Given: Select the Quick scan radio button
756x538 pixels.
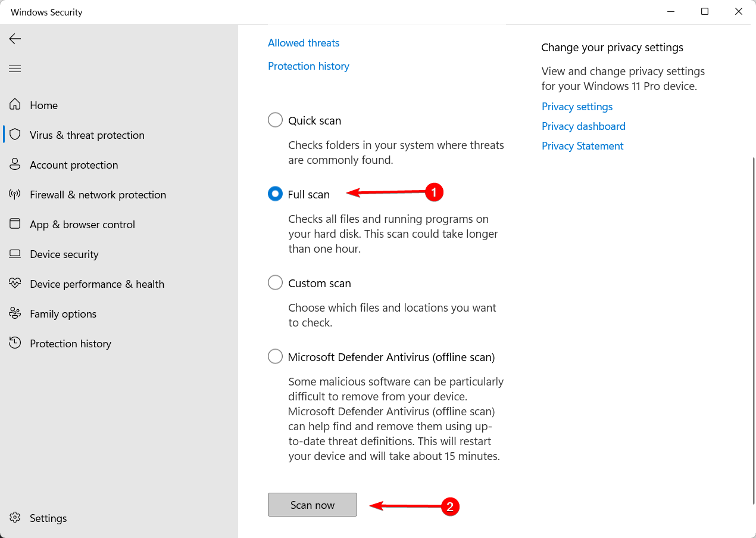Looking at the screenshot, I should (275, 120).
